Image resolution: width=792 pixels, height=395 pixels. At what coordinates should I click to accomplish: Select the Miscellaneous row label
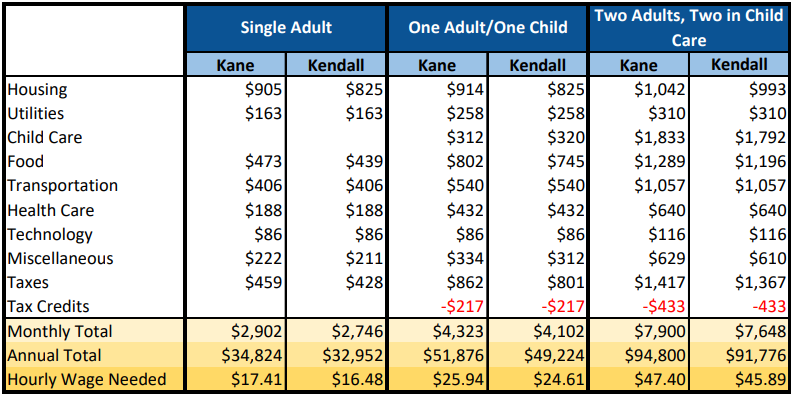(60, 259)
